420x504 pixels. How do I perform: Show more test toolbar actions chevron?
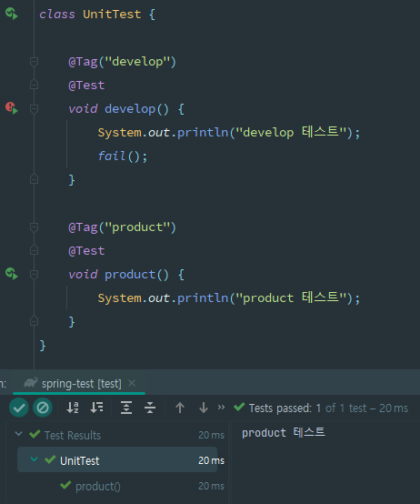click(x=221, y=407)
